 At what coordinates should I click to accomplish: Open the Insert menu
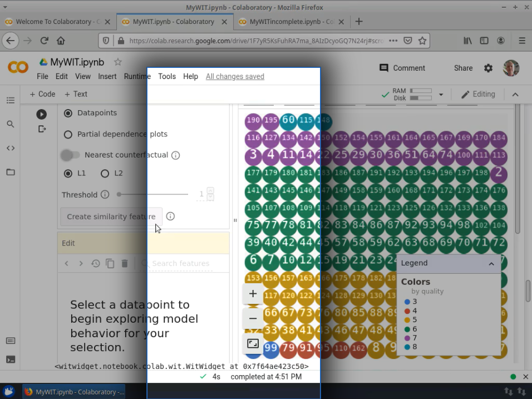pyautogui.click(x=107, y=76)
